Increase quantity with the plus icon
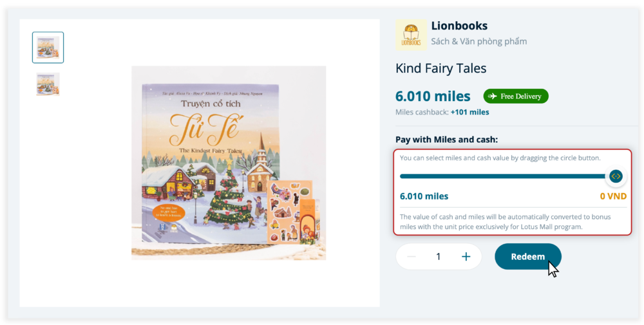This screenshot has height=325, width=644. [x=466, y=257]
